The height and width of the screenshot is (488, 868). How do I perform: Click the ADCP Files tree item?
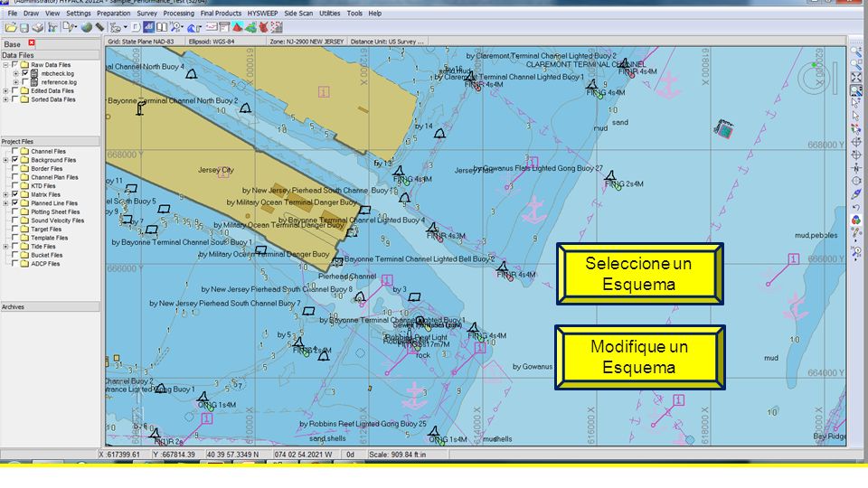pos(45,264)
